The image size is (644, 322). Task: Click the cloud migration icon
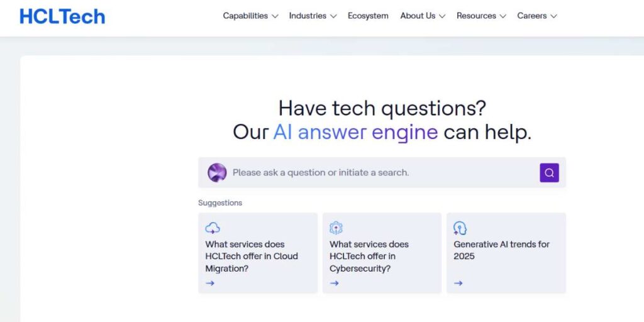pos(213,228)
